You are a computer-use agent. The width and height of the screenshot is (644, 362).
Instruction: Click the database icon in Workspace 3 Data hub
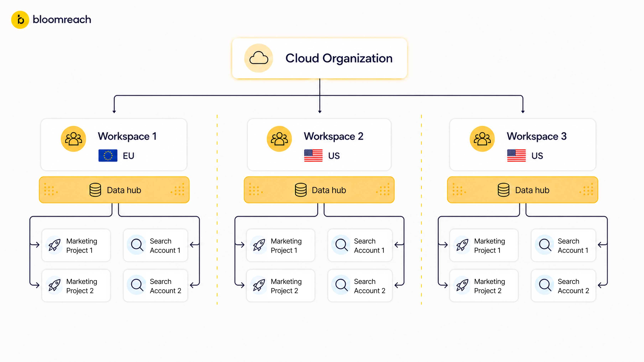click(503, 190)
